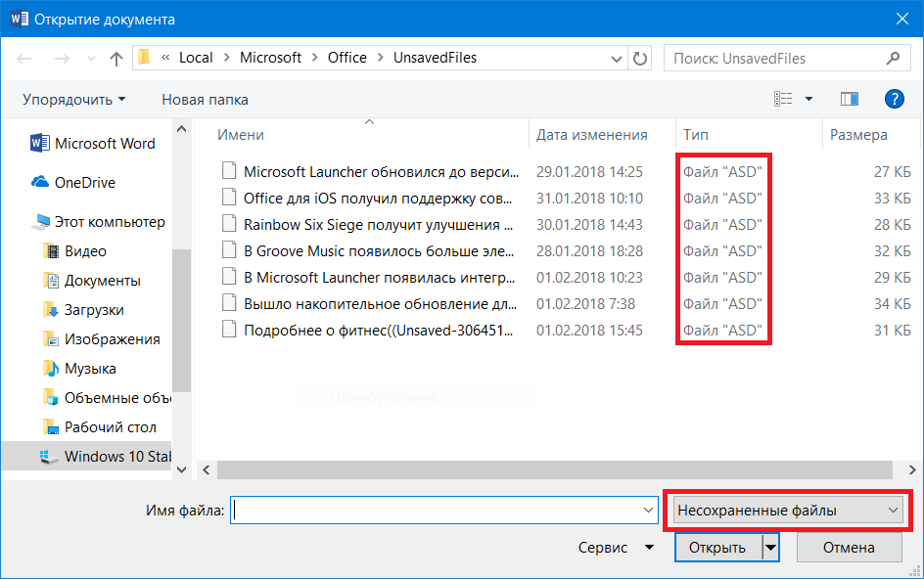This screenshot has height=579, width=924.
Task: Select the Rainbow Six Siege file
Action: click(379, 225)
